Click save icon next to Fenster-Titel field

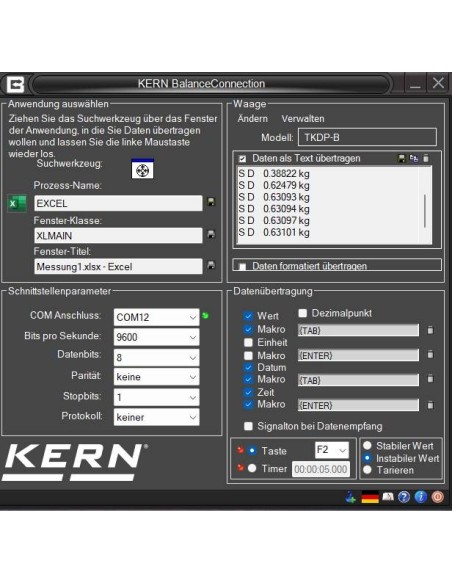(x=211, y=265)
